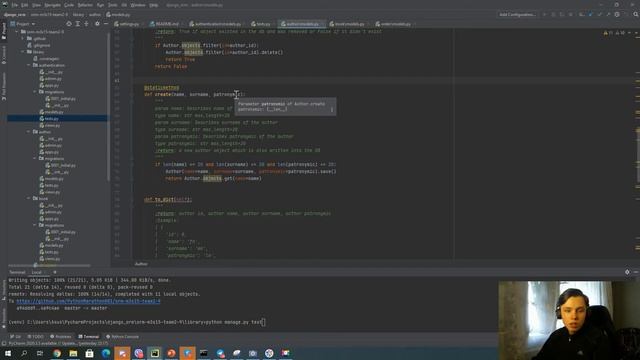Open the Problems tool window button
Image resolution: width=640 pixels, height=360 pixels.
pyautogui.click(x=60, y=337)
